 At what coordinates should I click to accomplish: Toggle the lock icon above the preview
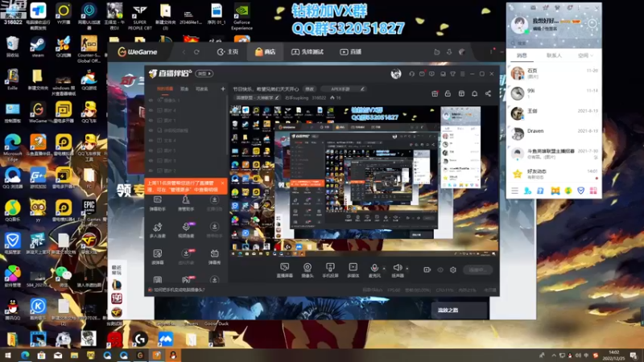(x=448, y=94)
